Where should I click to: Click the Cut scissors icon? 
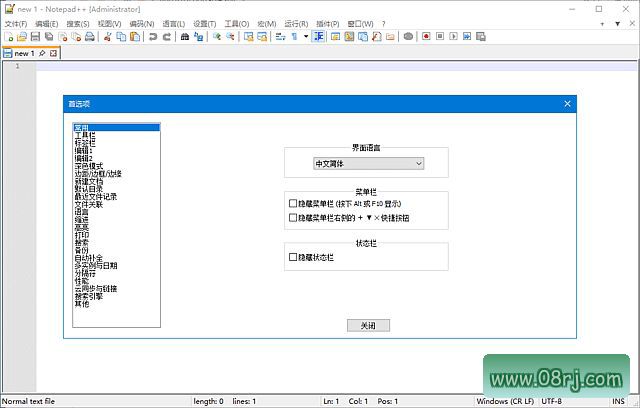pyautogui.click(x=107, y=36)
